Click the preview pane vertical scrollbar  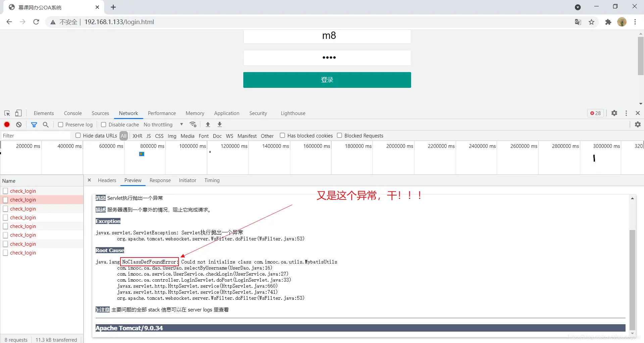(x=632, y=280)
